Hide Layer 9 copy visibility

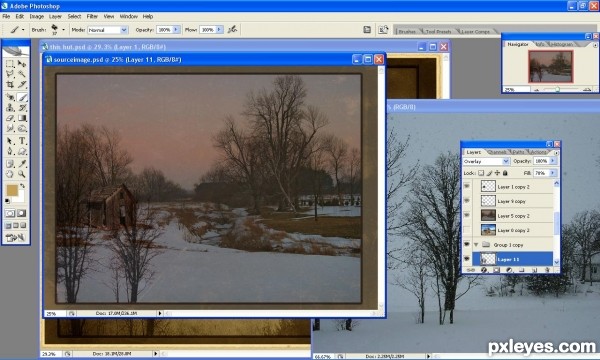pyautogui.click(x=467, y=201)
